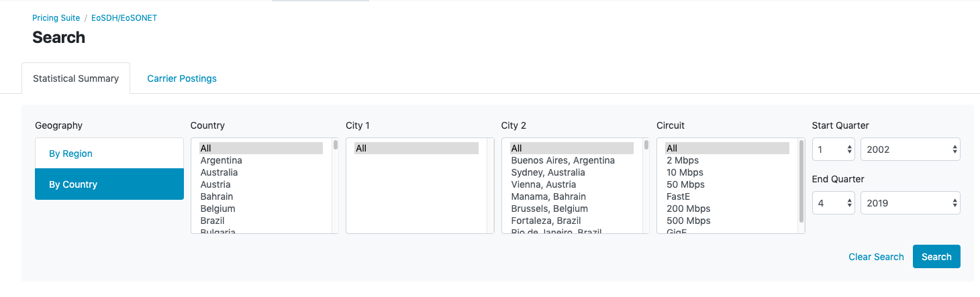Select the Statistical Summary tab
The width and height of the screenshot is (980, 297).
point(76,78)
